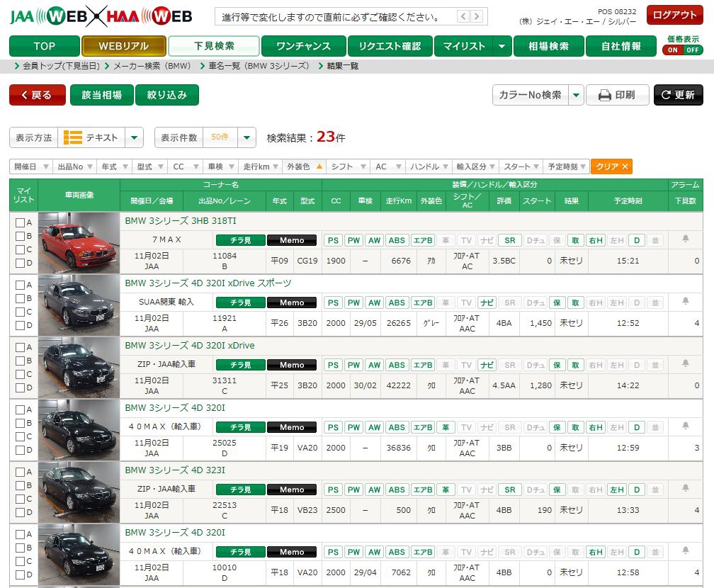Open the gray 320I xDrive スポーツ thumbnail
The width and height of the screenshot is (714, 588).
click(x=79, y=305)
